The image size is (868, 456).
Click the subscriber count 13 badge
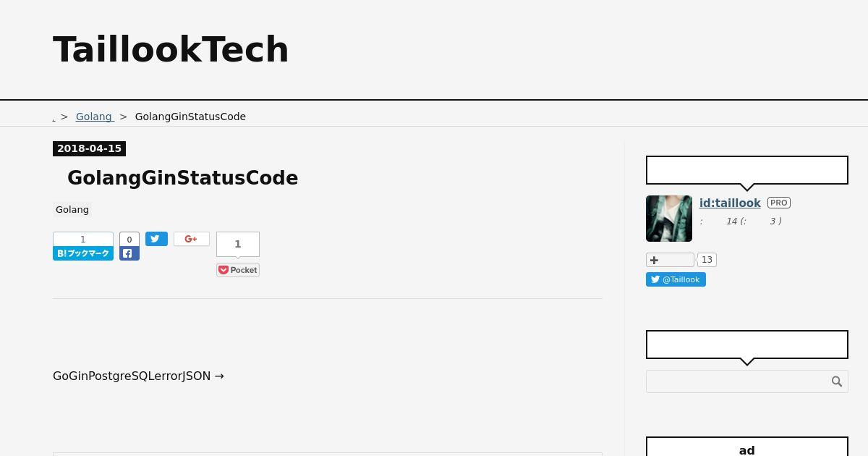707,260
